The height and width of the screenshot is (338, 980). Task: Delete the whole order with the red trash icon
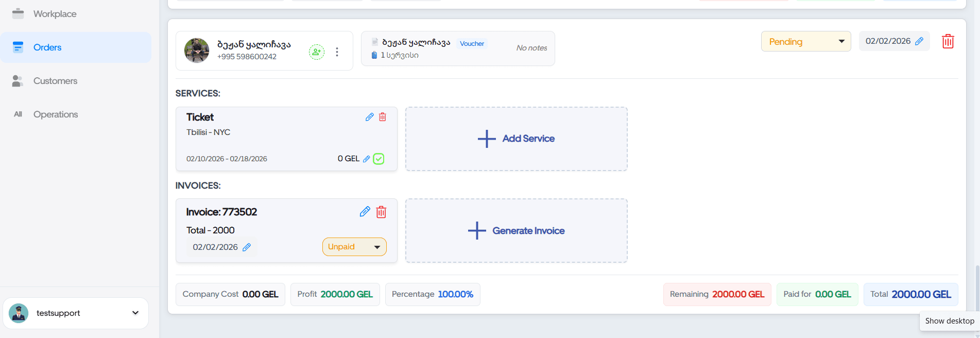948,41
